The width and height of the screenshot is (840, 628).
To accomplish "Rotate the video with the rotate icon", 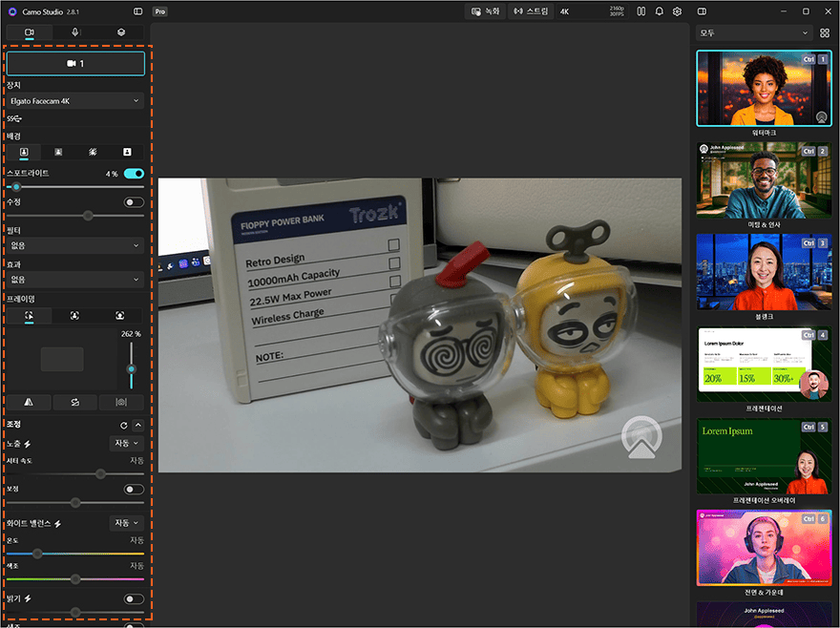I will 75,402.
